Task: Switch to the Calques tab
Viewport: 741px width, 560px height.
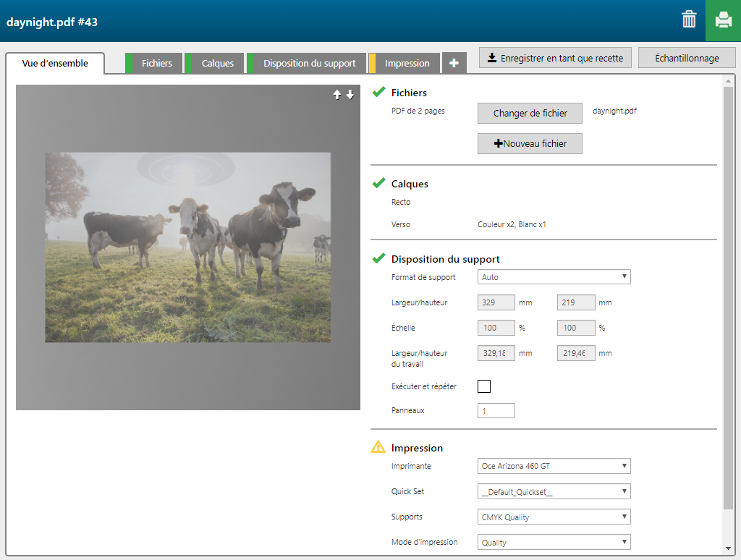Action: (x=214, y=64)
